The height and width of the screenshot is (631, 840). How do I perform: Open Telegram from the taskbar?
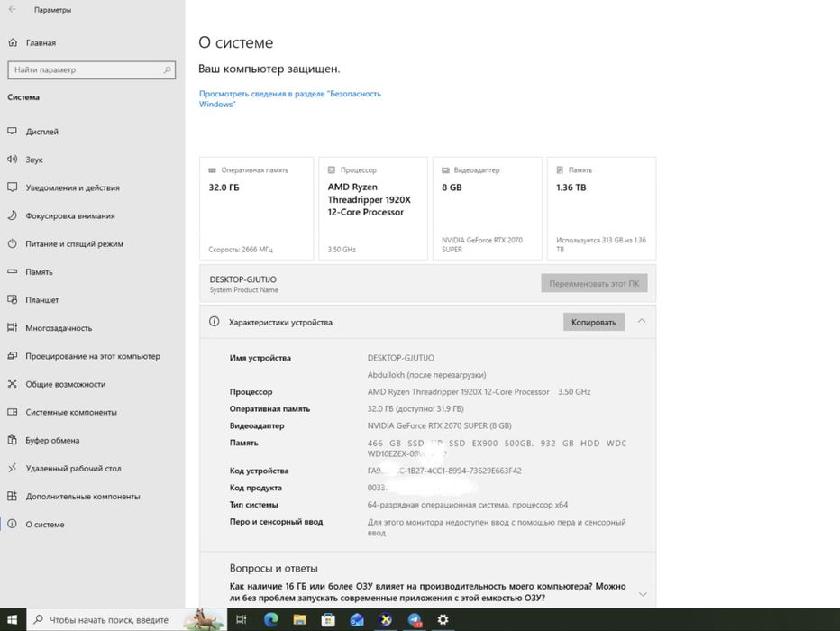(415, 620)
